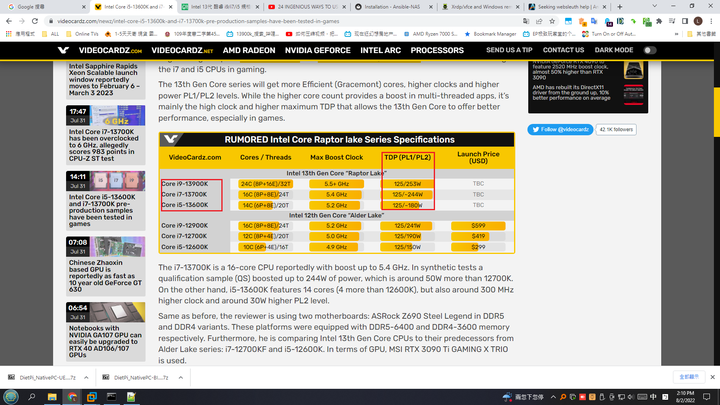
Task: Open the AMD Ryzen 7000 S... bookmark
Action: (431, 34)
